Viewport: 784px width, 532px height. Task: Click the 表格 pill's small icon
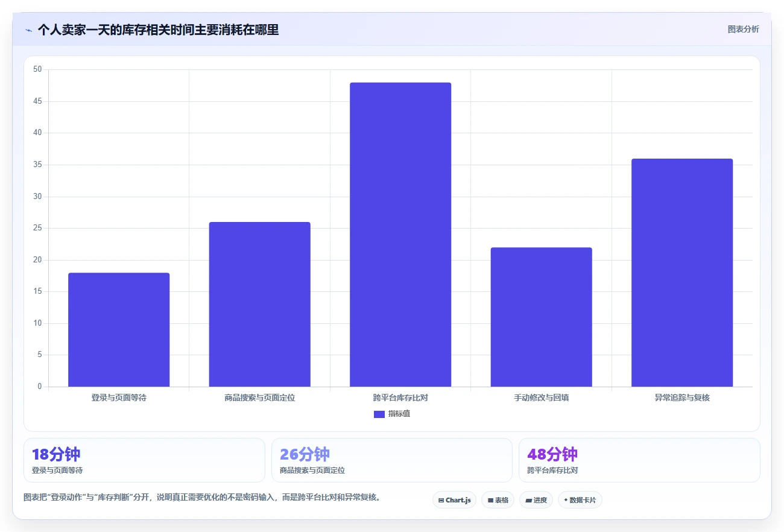tap(490, 501)
